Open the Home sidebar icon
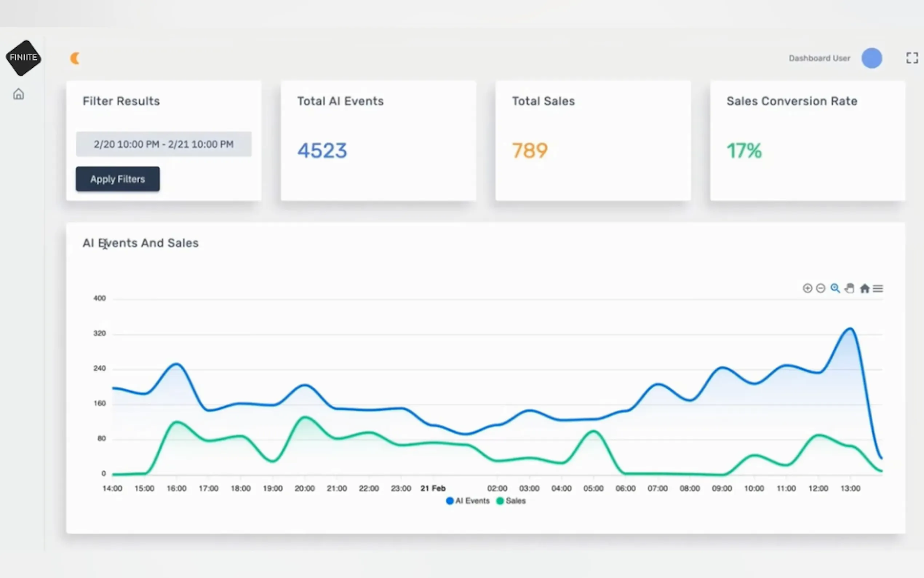 (x=18, y=94)
